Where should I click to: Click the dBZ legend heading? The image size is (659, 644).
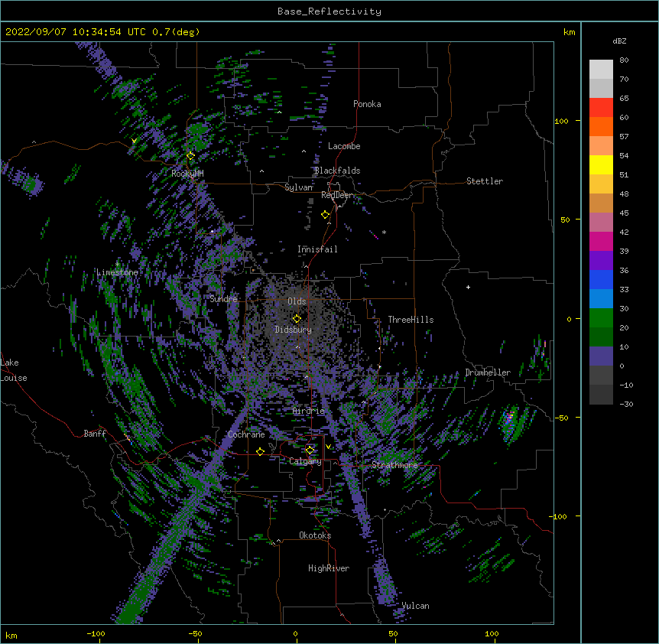(x=619, y=41)
